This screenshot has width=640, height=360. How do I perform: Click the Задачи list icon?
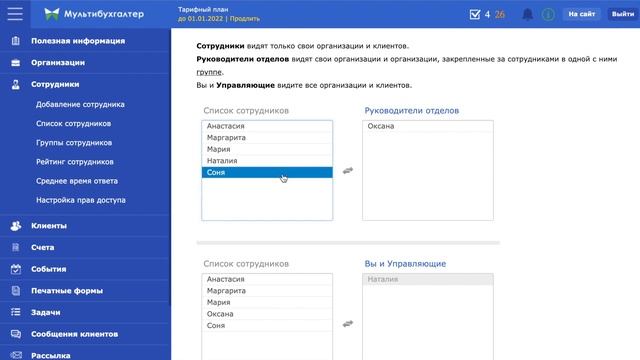coord(16,312)
